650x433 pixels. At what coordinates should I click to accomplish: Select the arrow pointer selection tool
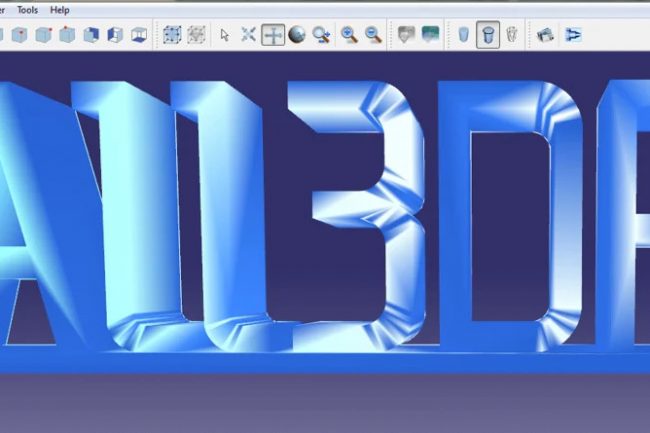[225, 35]
